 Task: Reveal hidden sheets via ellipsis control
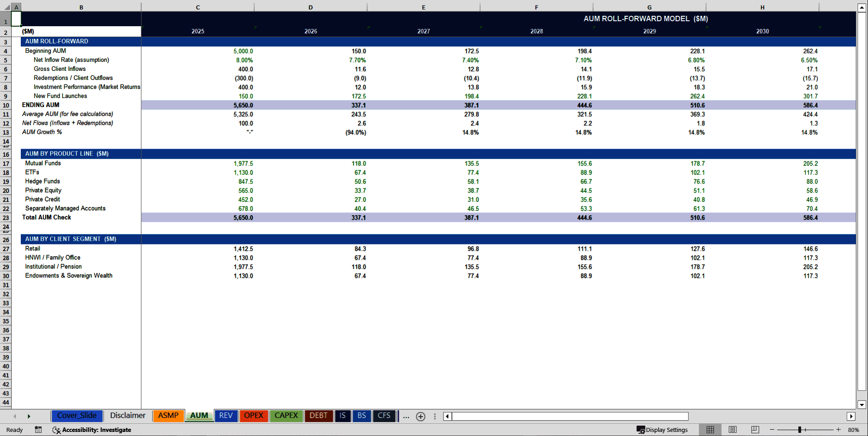(x=406, y=417)
